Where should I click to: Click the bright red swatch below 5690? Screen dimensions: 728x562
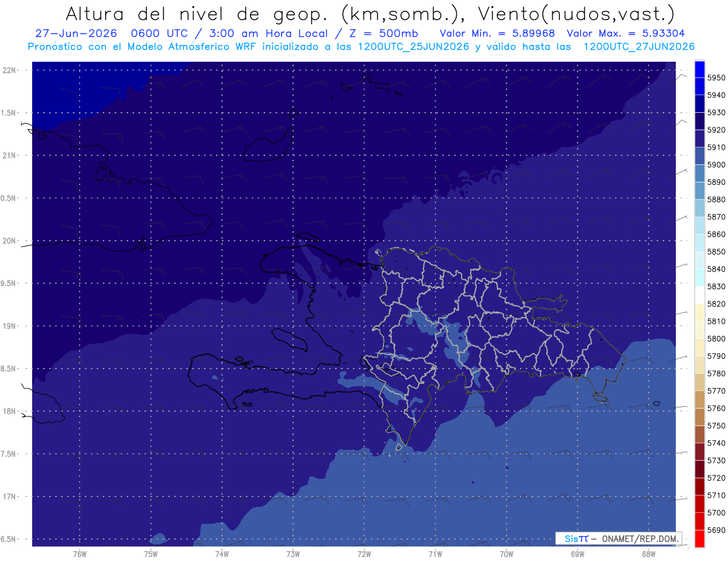(x=699, y=539)
